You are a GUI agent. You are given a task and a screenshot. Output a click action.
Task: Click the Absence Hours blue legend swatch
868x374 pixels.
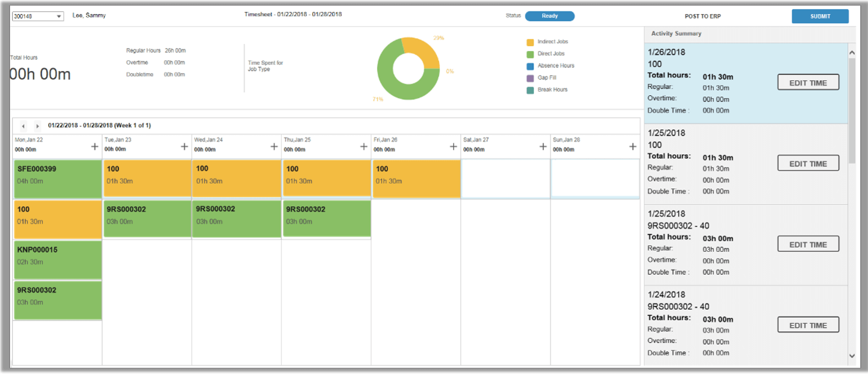point(530,66)
